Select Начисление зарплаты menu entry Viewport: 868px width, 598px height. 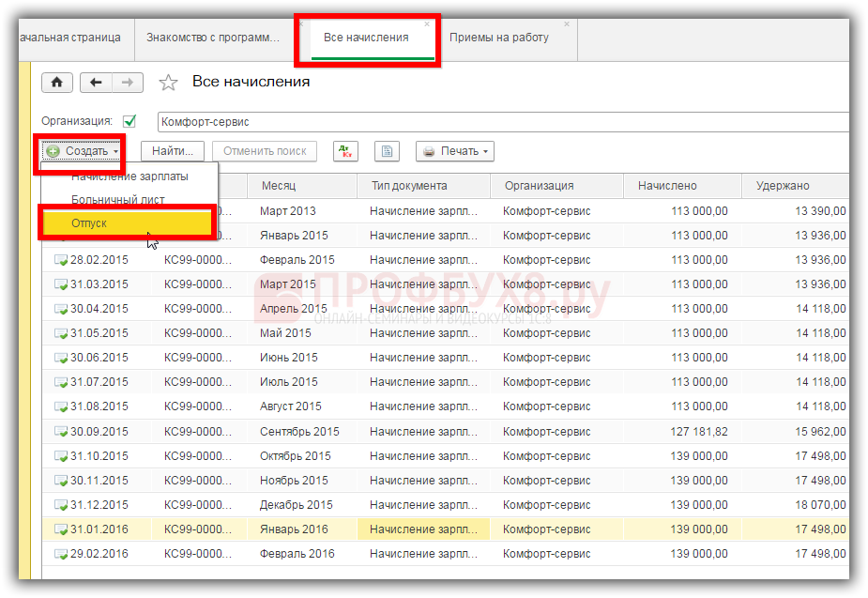129,176
